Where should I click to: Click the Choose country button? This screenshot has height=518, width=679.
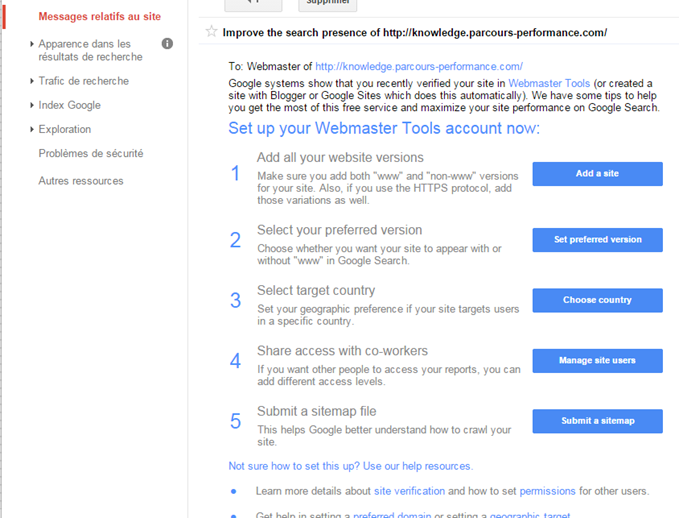[597, 300]
